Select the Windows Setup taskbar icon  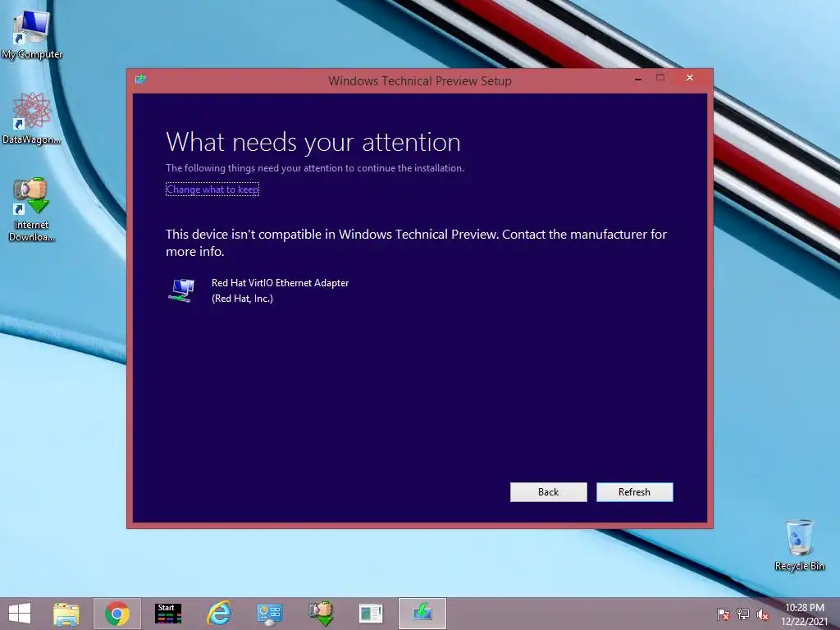point(422,614)
